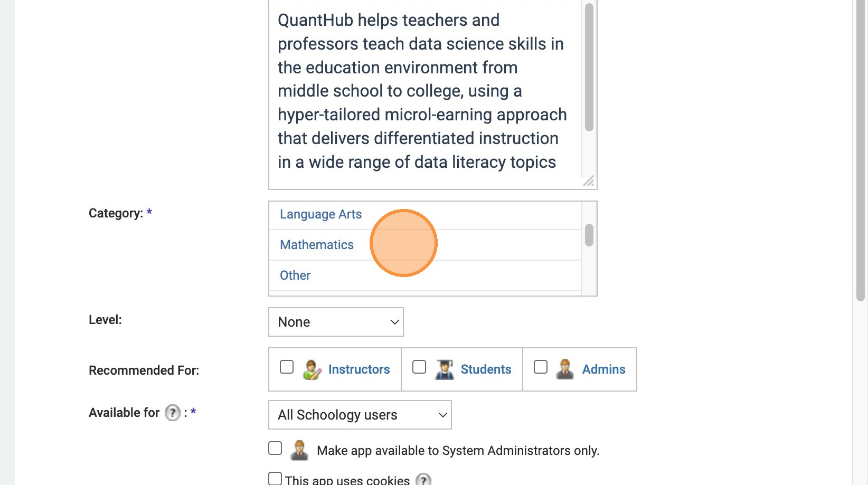The height and width of the screenshot is (485, 868).
Task: Click the description textarea resize handle
Action: coord(588,181)
